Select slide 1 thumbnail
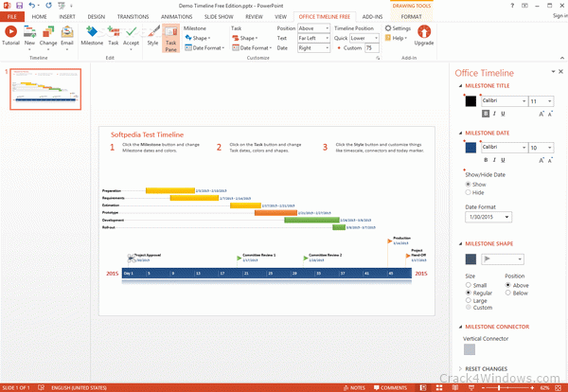Viewport: 568px width, 392px height. [45, 89]
